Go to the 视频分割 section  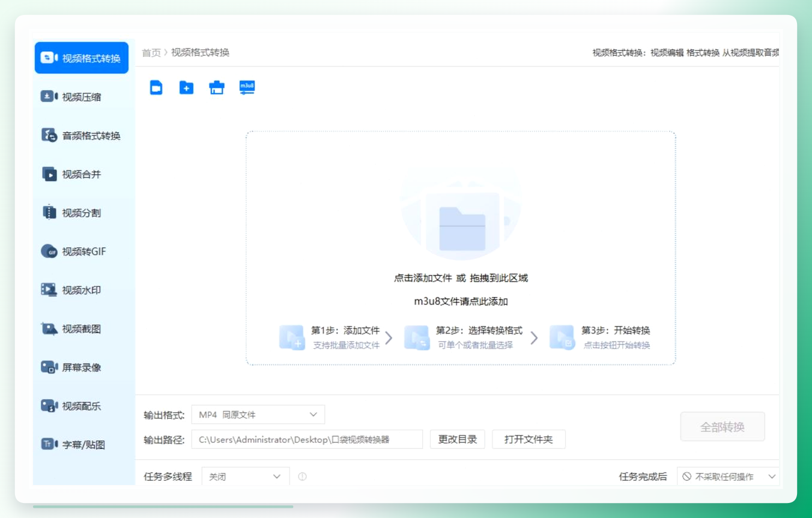point(82,213)
